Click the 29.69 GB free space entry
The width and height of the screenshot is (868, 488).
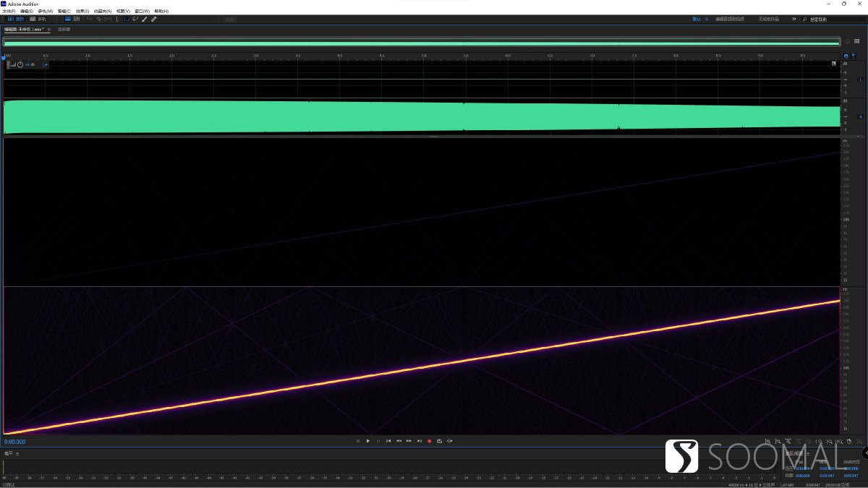point(837,485)
